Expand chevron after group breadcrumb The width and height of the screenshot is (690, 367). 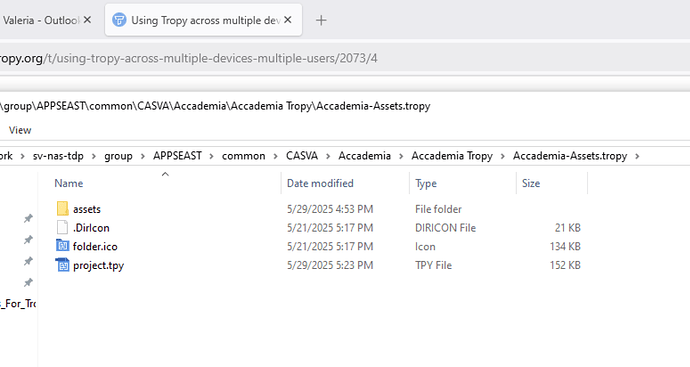143,156
